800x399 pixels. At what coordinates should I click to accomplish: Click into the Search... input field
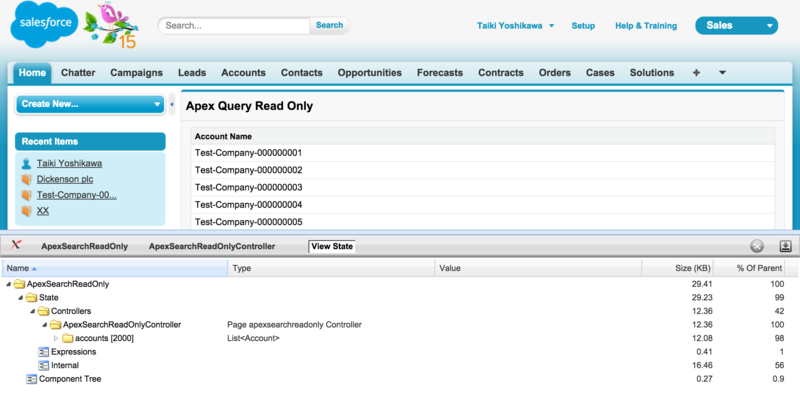coord(235,26)
